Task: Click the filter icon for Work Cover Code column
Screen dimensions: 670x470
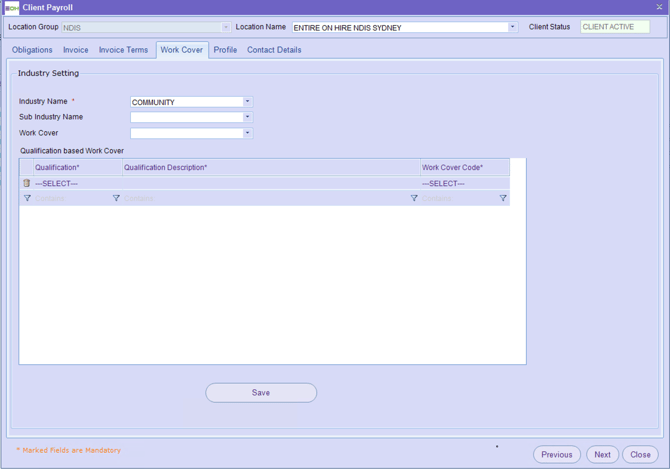Action: tap(503, 199)
